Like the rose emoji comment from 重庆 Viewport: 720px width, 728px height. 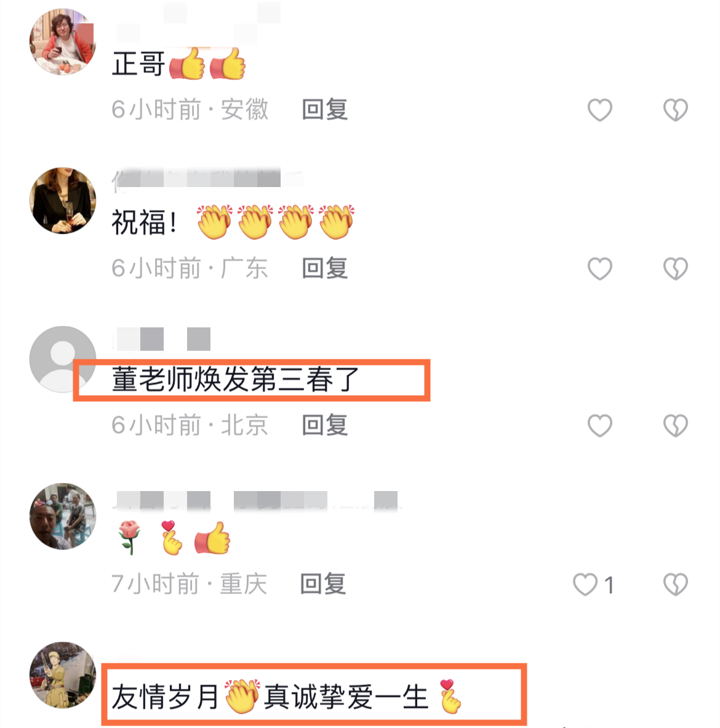pyautogui.click(x=585, y=584)
